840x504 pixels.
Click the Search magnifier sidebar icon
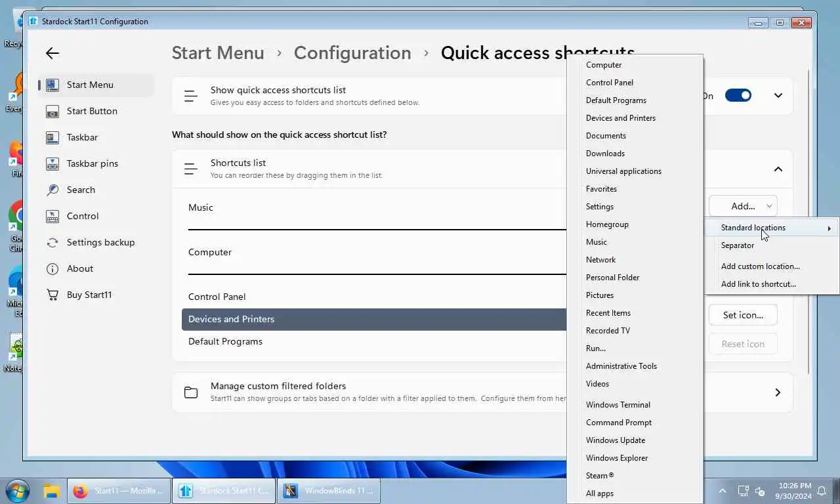(x=52, y=190)
